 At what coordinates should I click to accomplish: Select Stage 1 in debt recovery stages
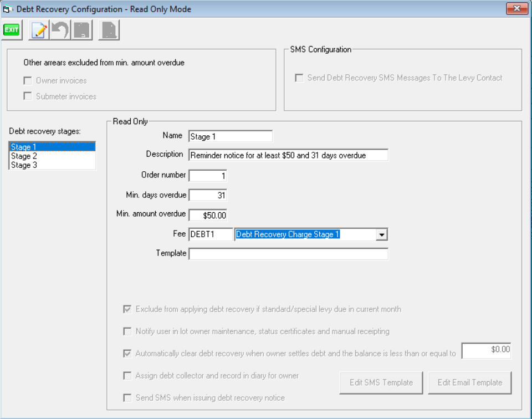(52, 147)
